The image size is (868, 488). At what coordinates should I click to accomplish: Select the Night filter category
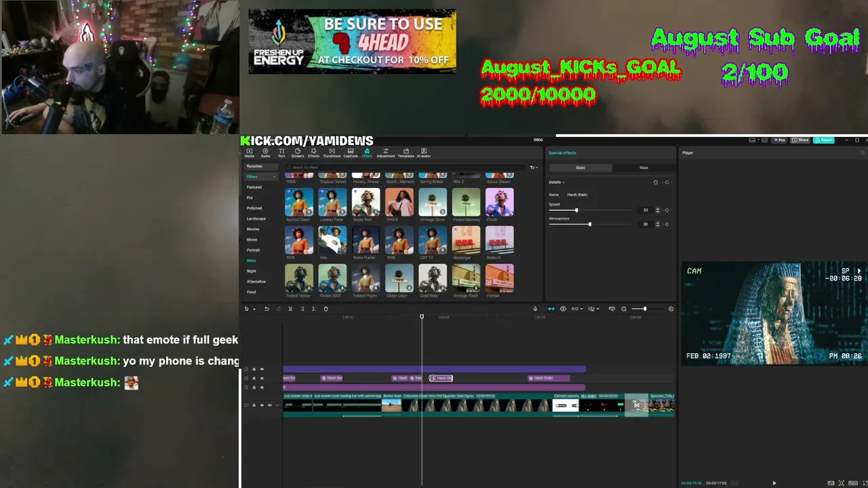pos(252,271)
